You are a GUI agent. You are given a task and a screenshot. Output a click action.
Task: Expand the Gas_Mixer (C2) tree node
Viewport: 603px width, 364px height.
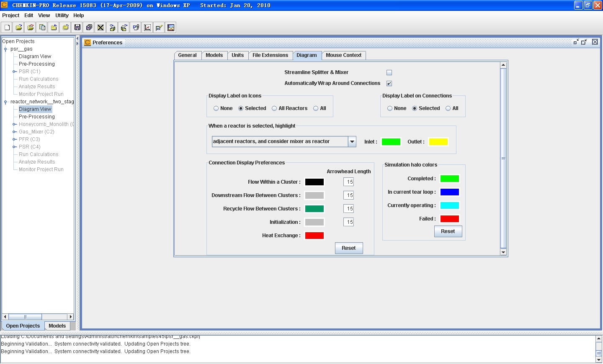(x=14, y=132)
